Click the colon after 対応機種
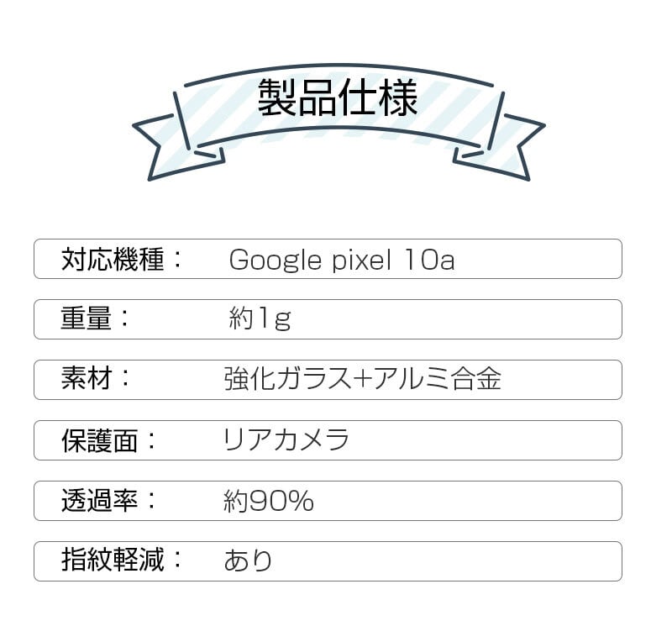Viewport: 672px width, 642px height. 176,260
